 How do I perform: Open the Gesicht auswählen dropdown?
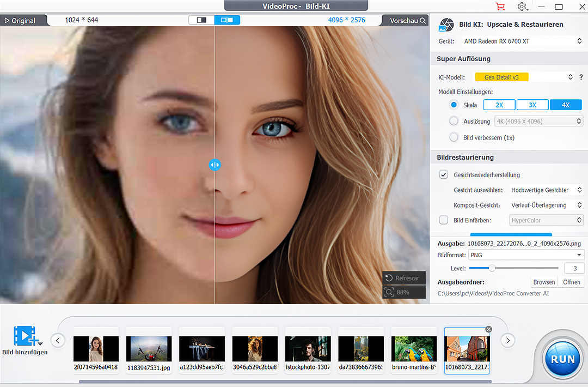pos(546,190)
